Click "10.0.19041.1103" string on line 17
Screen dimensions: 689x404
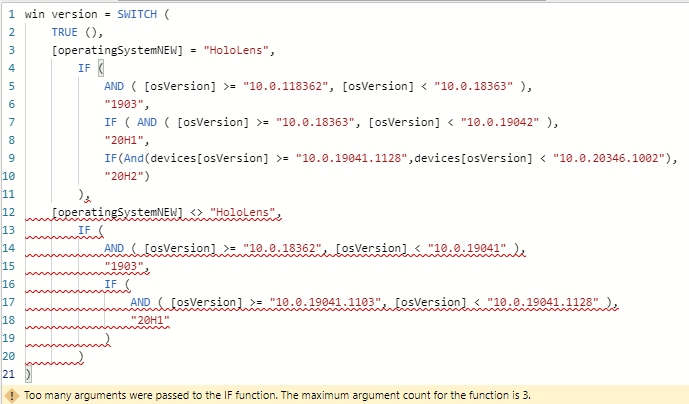click(325, 303)
